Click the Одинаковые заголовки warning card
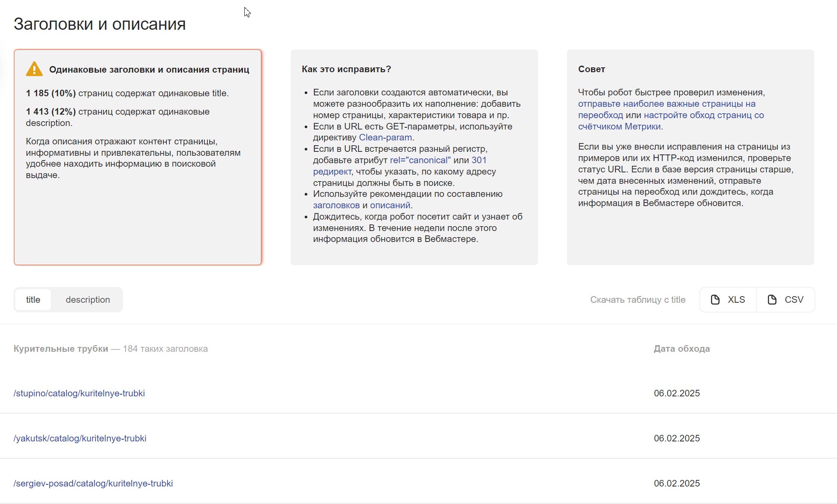 click(x=138, y=157)
